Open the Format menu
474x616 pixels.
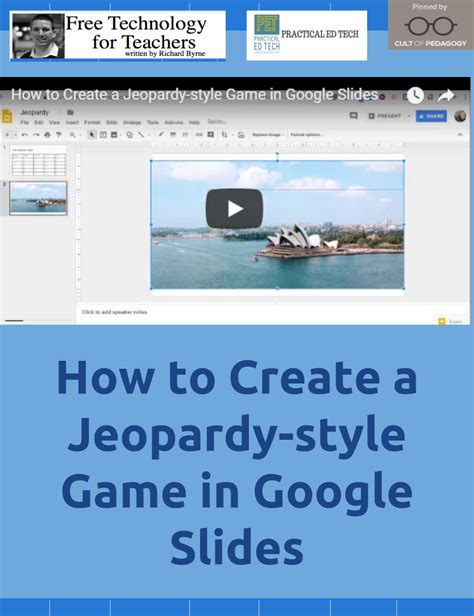click(92, 123)
